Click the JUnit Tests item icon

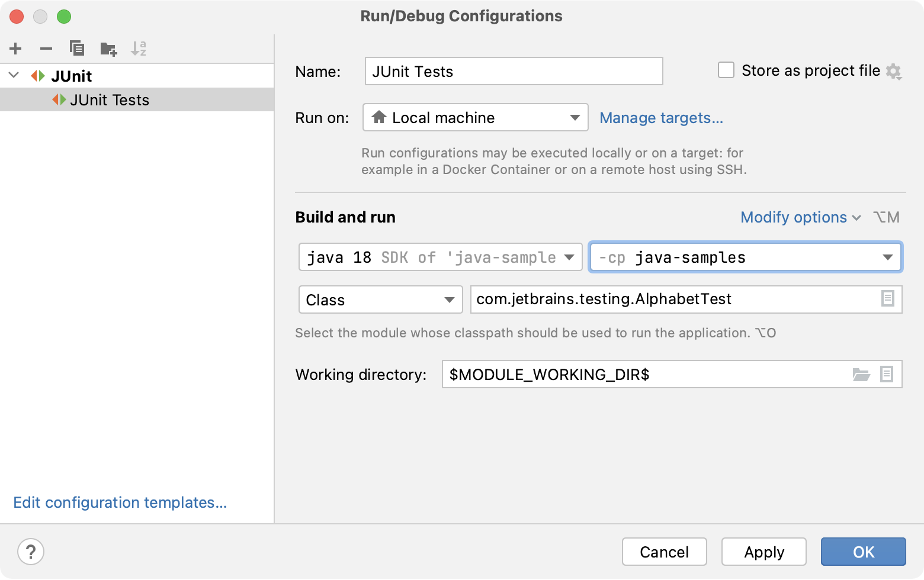pos(59,99)
